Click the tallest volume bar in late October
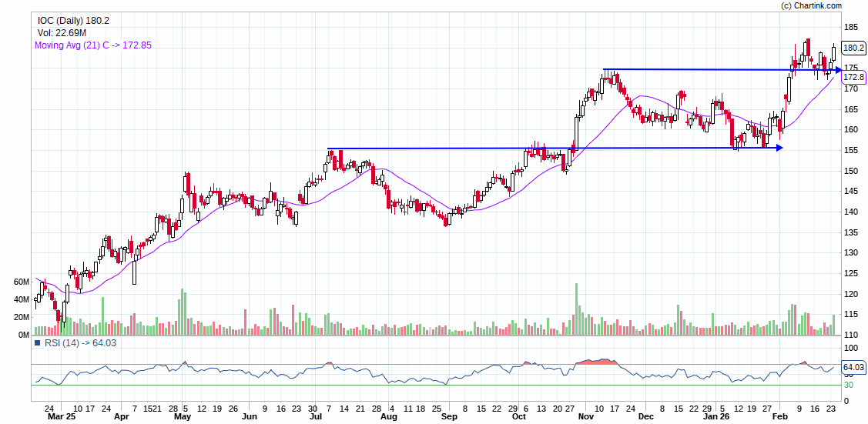The image size is (868, 424). point(576,309)
